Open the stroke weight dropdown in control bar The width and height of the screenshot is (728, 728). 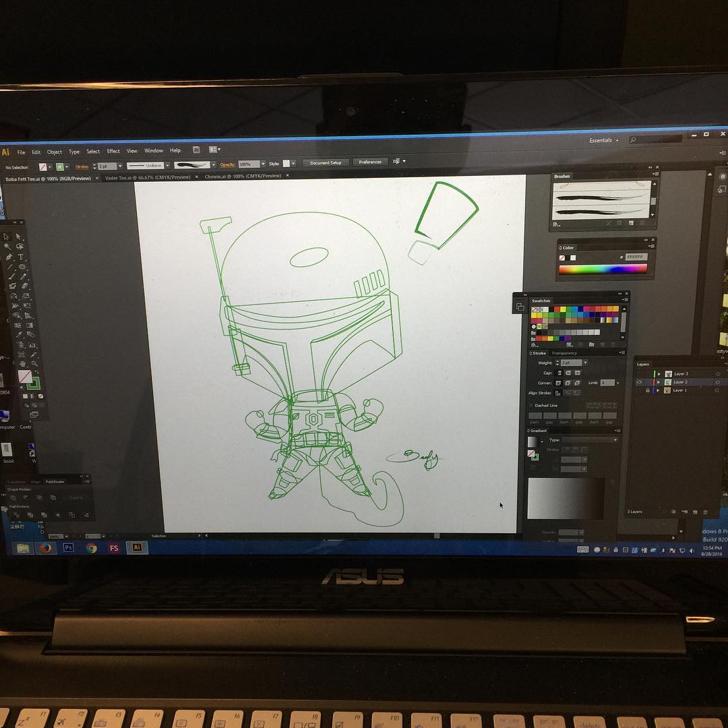point(120,166)
